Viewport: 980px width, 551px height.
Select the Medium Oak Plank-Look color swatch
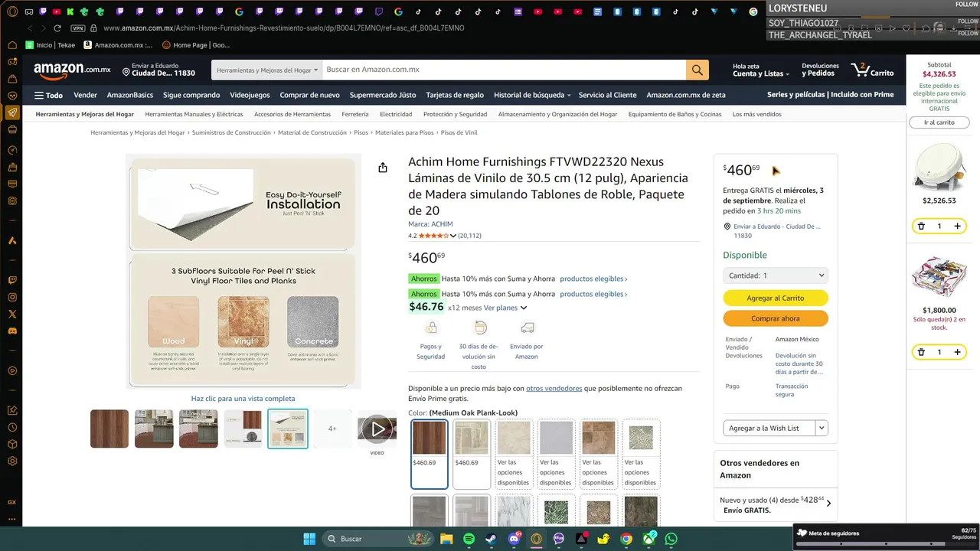(430, 453)
